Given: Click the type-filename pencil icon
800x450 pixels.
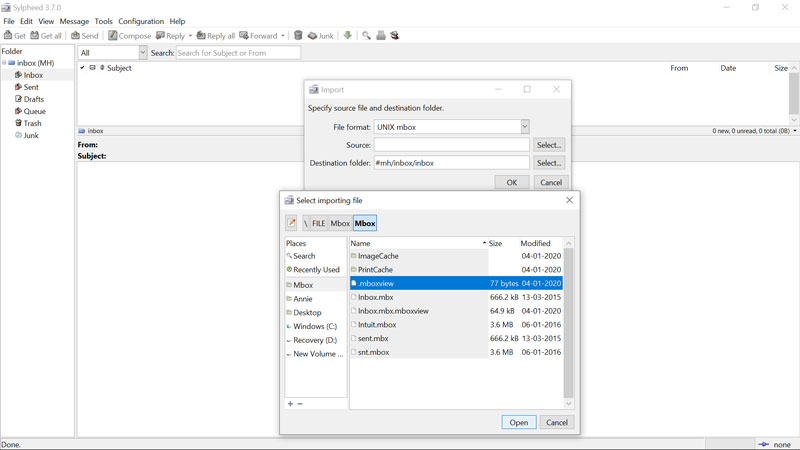Looking at the screenshot, I should [x=291, y=223].
